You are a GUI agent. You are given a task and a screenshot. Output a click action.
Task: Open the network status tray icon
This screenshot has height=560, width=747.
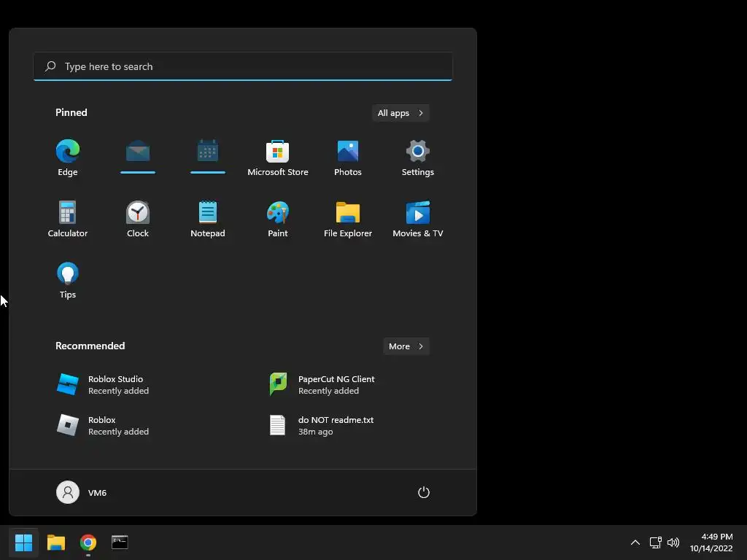point(656,542)
